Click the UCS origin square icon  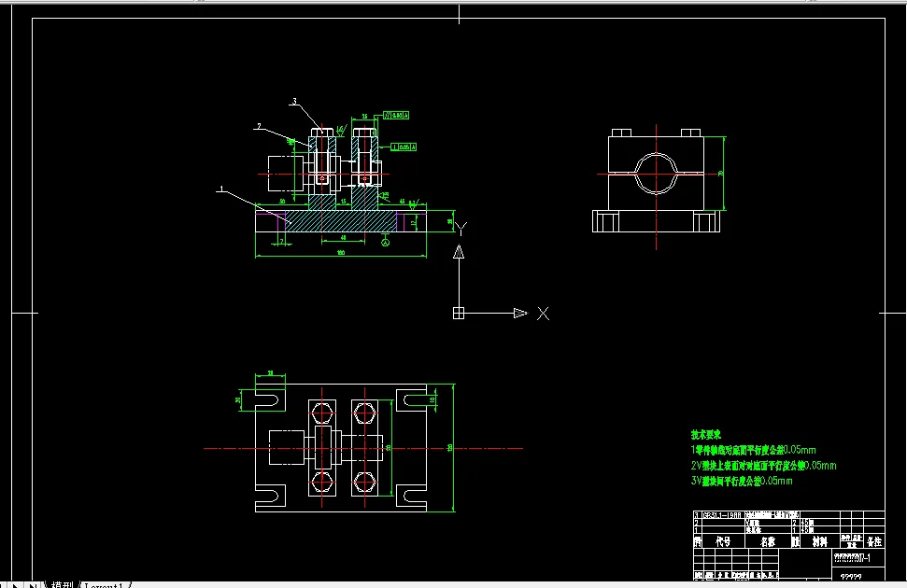(458, 314)
